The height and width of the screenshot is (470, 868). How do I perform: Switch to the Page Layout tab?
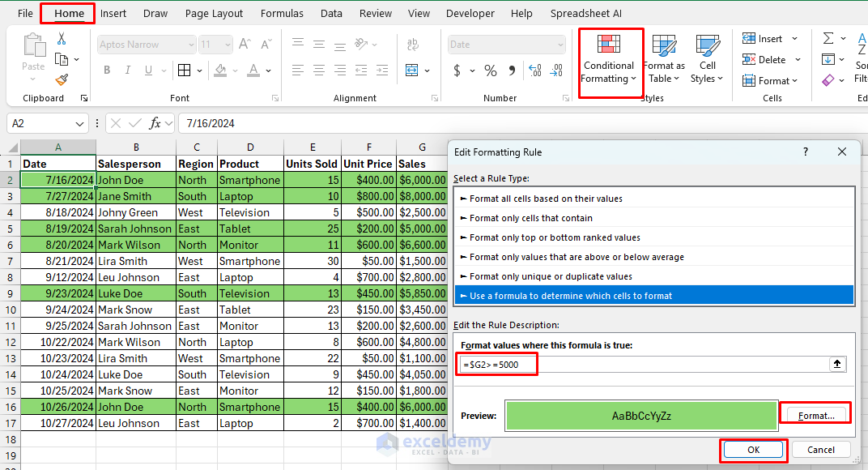[x=214, y=13]
